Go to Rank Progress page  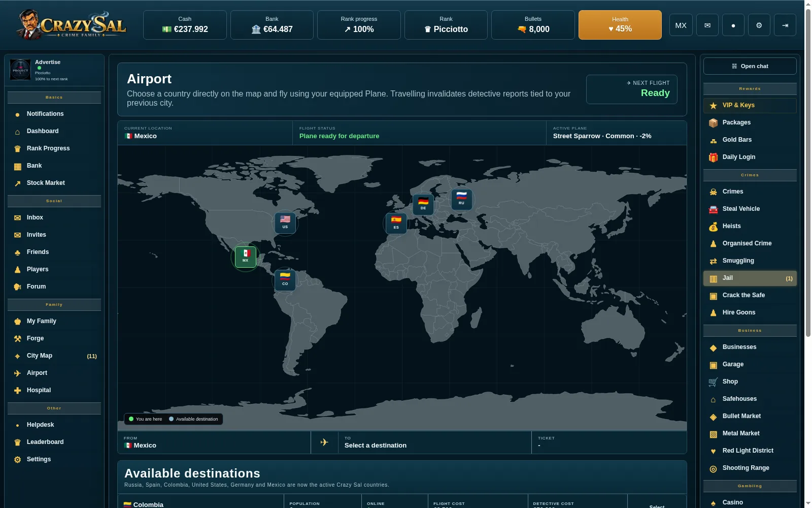pos(54,148)
